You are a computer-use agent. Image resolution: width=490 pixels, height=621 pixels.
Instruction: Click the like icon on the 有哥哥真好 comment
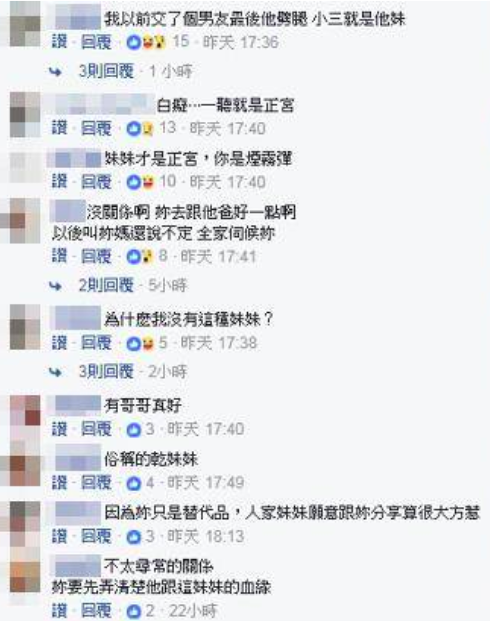pyautogui.click(x=134, y=429)
